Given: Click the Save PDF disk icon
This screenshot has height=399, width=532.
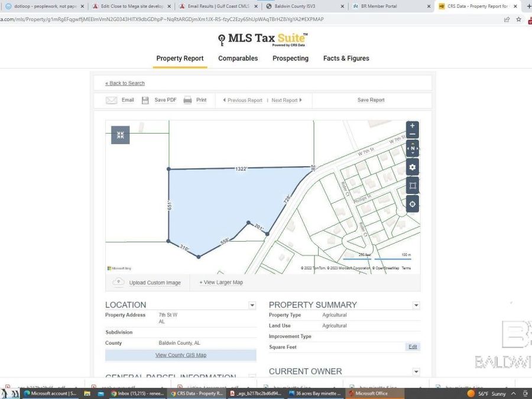Looking at the screenshot, I should 145,100.
